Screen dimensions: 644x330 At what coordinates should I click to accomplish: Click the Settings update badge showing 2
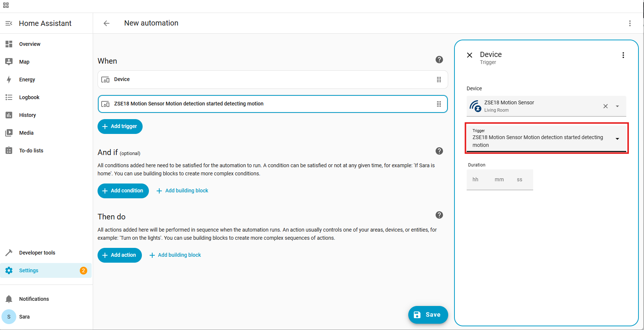tap(84, 270)
